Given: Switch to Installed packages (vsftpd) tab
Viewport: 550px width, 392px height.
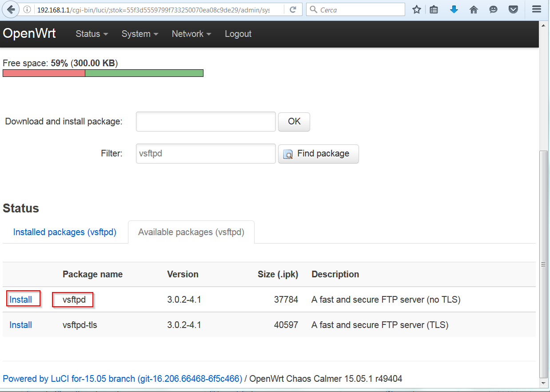Looking at the screenshot, I should [x=65, y=232].
